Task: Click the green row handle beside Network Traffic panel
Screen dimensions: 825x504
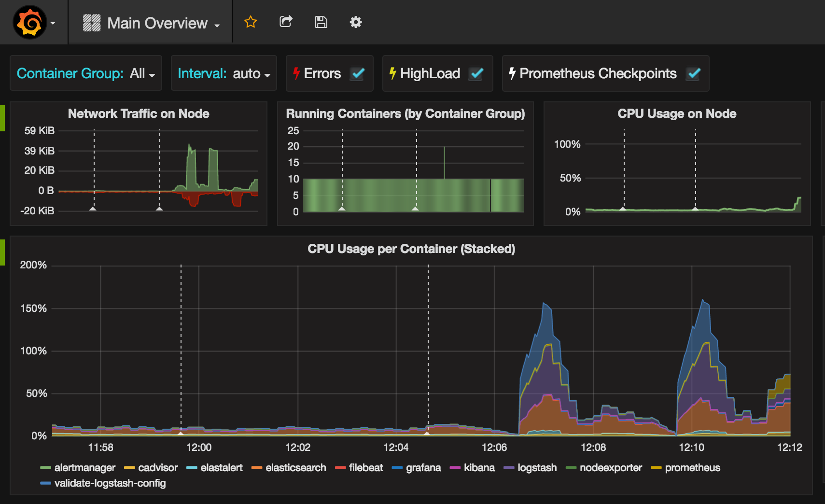Action: (x=2, y=118)
